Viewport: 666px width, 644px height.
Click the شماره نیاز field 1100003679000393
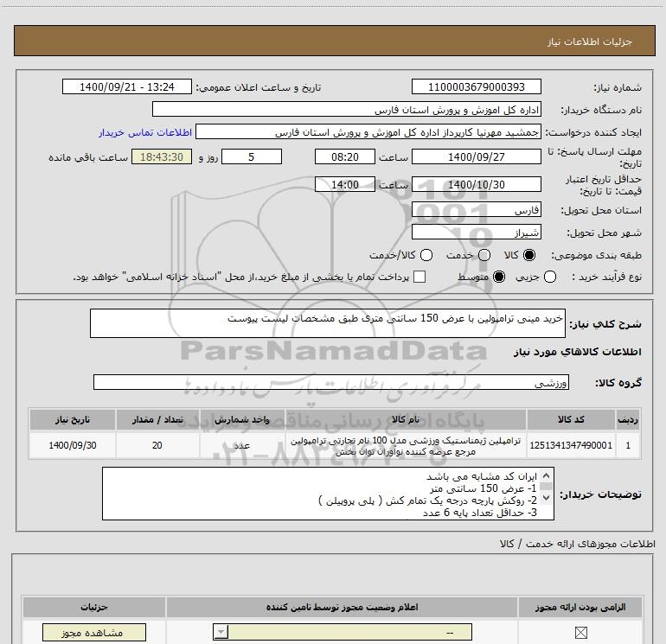pos(476,86)
